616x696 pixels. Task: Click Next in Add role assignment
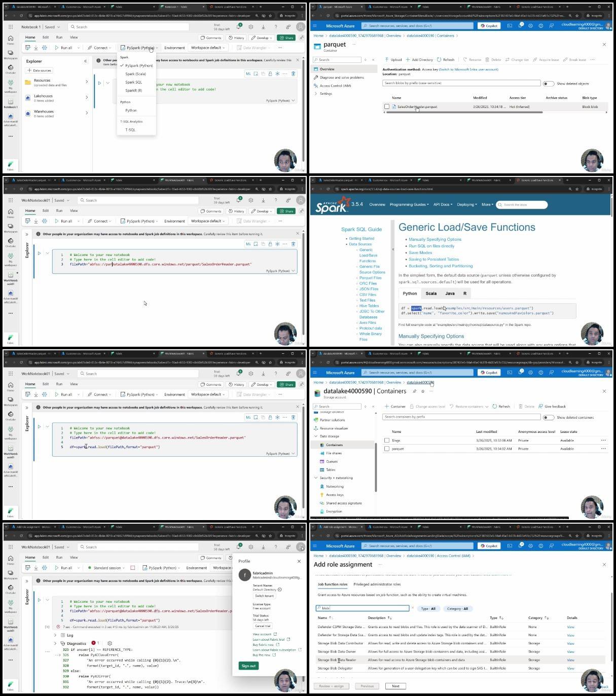pyautogui.click(x=395, y=686)
